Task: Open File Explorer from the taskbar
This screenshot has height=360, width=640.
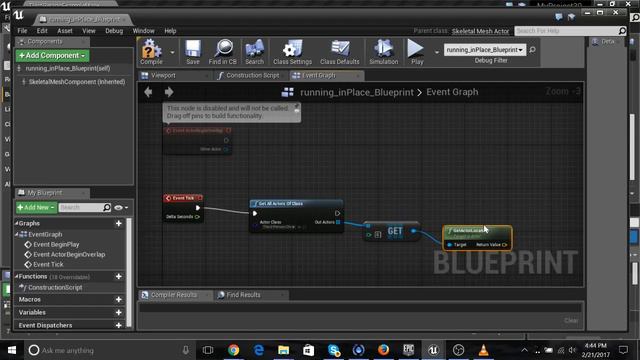Action: 283,350
